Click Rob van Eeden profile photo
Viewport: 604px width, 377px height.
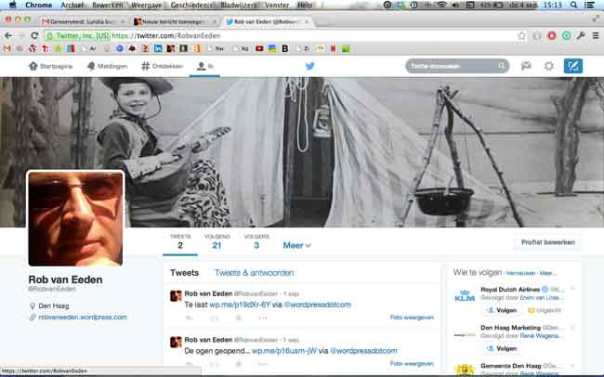point(76,219)
